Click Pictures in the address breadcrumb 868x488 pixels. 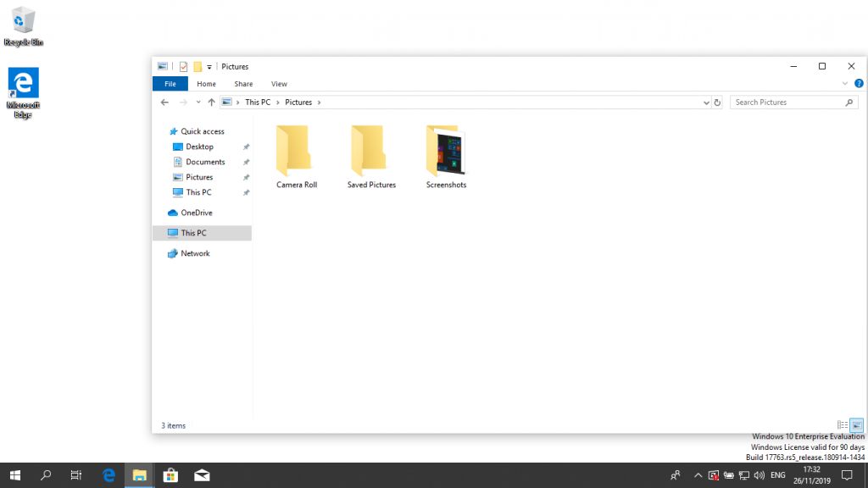pos(298,103)
